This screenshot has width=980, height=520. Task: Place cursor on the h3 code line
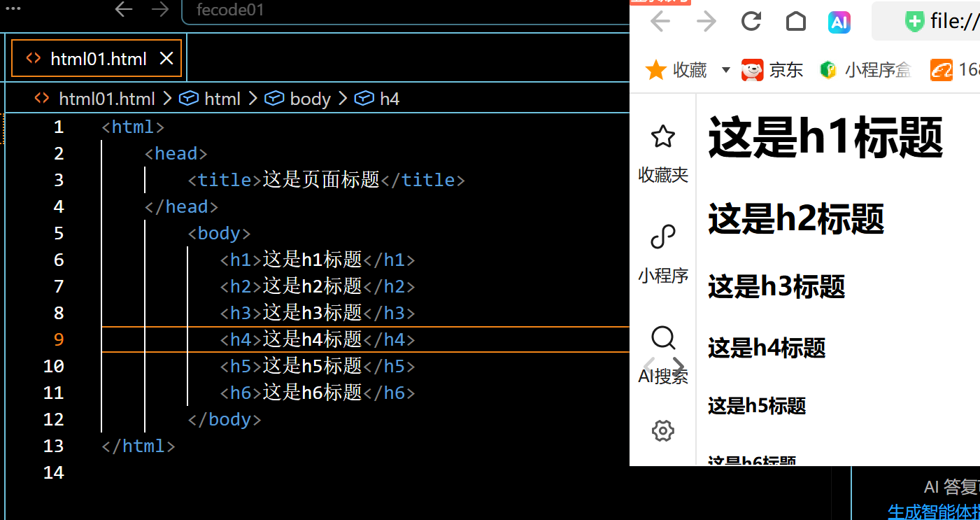point(318,313)
